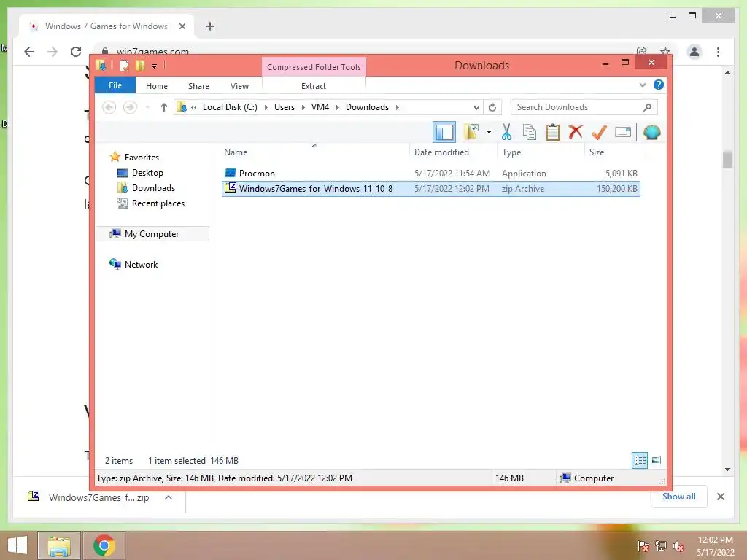
Task: Switch to Details view icon
Action: click(x=639, y=460)
